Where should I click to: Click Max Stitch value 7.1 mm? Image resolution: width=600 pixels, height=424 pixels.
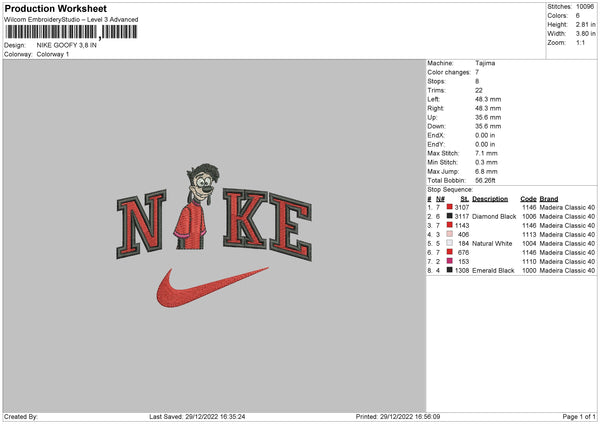[486, 153]
